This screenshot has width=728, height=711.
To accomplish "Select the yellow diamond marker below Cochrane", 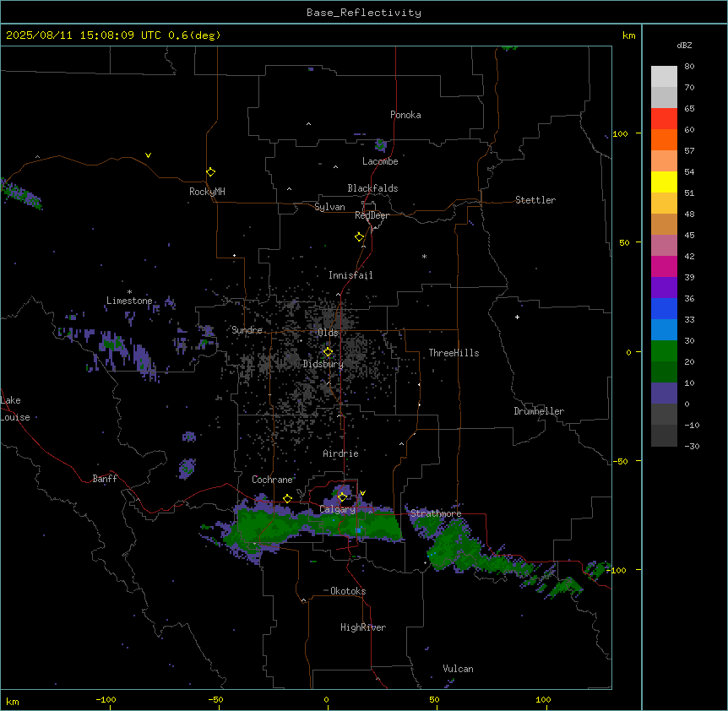I will [287, 498].
